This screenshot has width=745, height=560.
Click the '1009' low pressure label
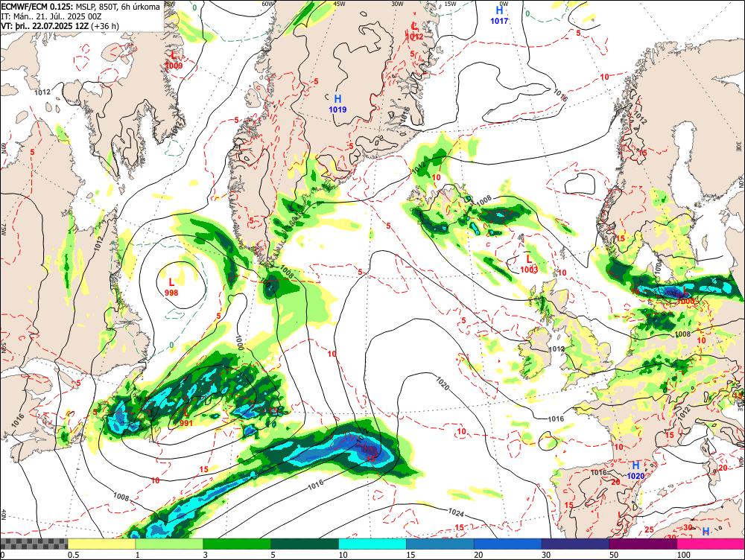coord(174,66)
